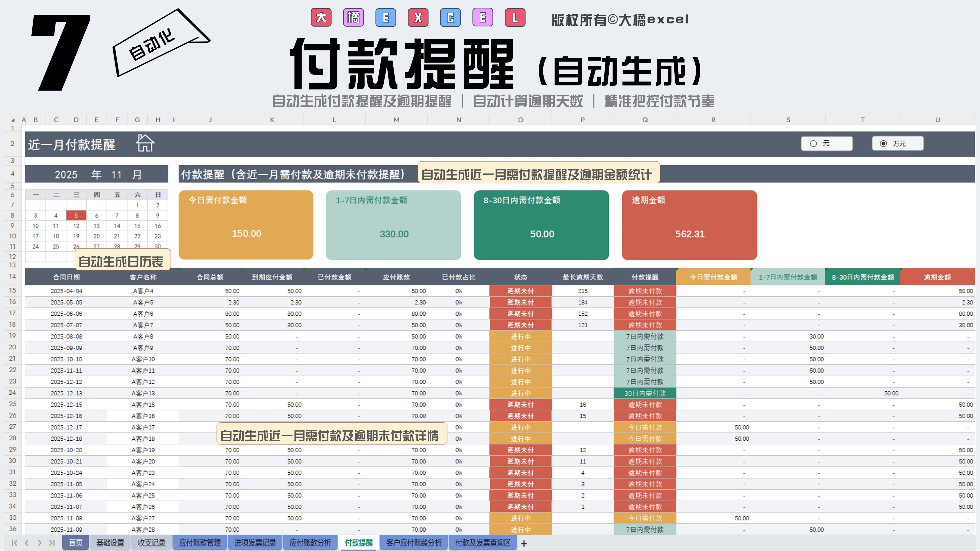Switch to 应付账款管理 sheet tab
Screen dimensions: 980x551
pos(200,543)
